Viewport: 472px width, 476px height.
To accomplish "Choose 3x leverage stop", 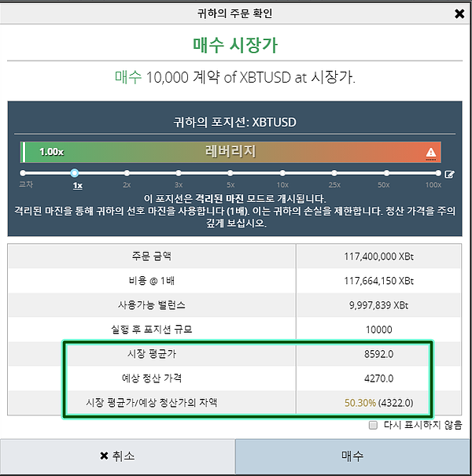I will click(179, 173).
